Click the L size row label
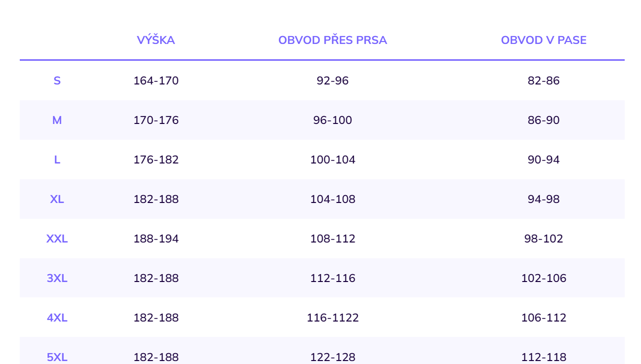Screen dimensions: 641x364 57,160
